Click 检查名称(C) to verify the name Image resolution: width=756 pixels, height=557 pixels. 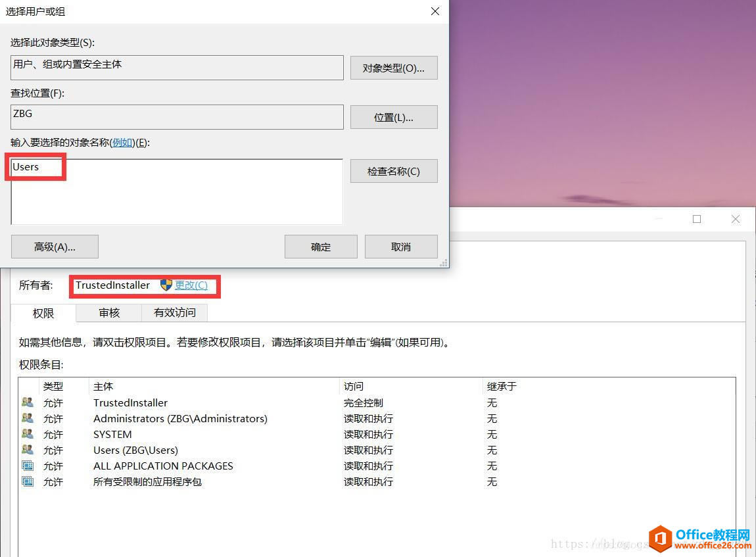point(393,171)
